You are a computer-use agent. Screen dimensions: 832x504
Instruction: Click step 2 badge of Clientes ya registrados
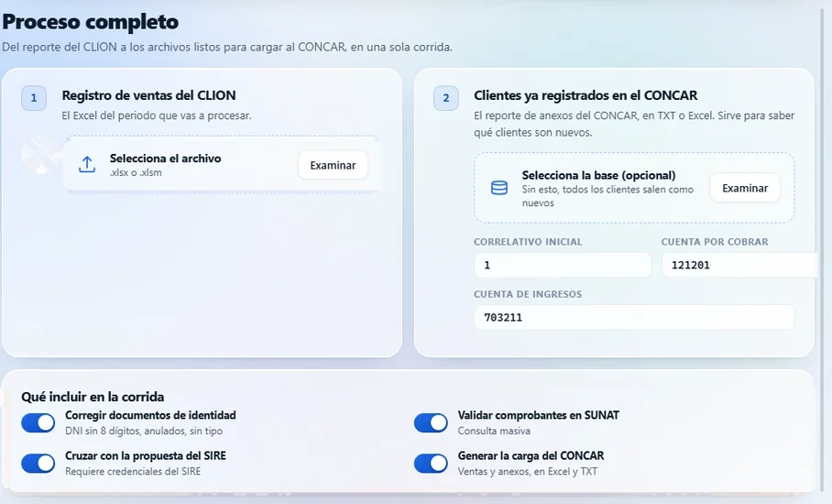tap(446, 98)
